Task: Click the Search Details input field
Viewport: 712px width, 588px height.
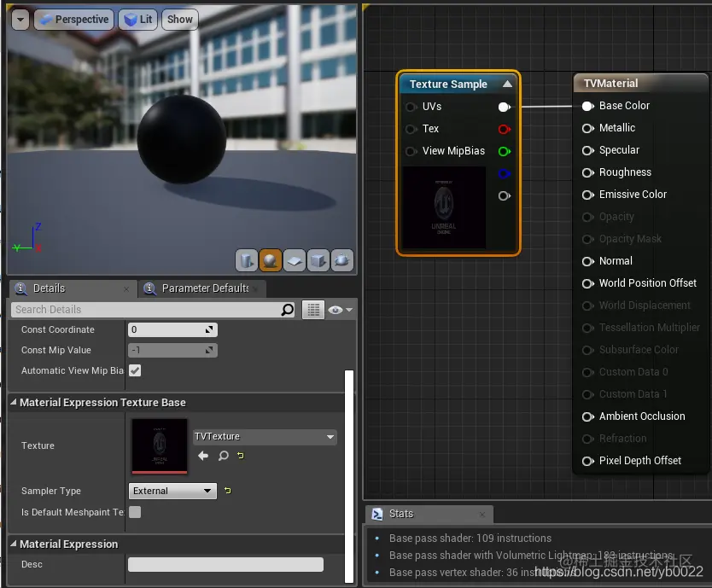Action: click(145, 310)
